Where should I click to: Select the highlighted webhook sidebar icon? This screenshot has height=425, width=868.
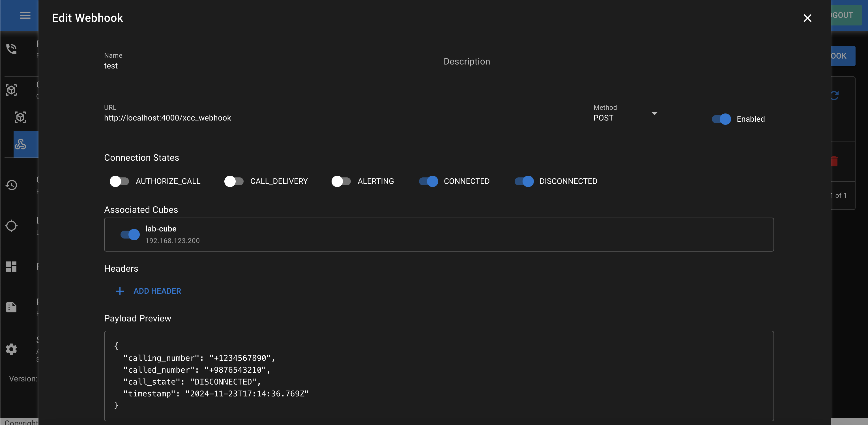click(x=21, y=144)
